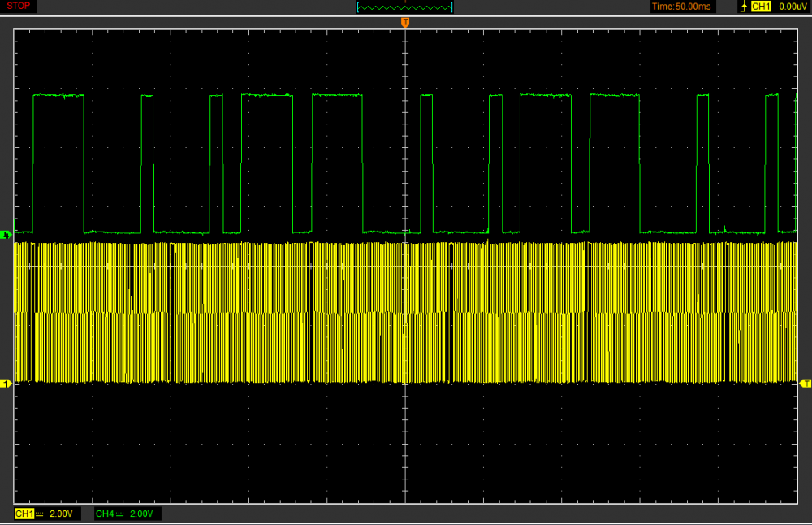812x525 pixels.
Task: Click the center graticule crosshair intersection
Action: click(405, 266)
